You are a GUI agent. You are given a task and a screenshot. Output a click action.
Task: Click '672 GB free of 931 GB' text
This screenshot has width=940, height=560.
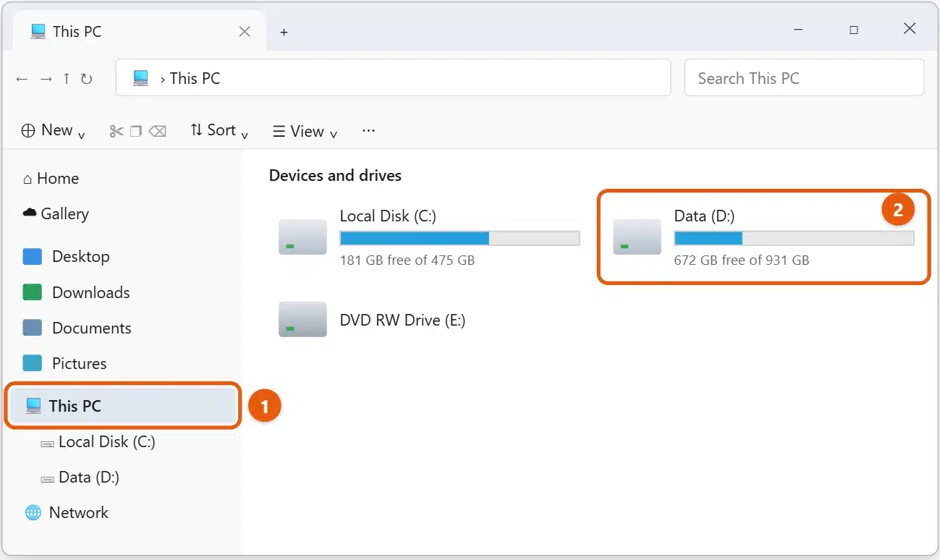point(742,260)
